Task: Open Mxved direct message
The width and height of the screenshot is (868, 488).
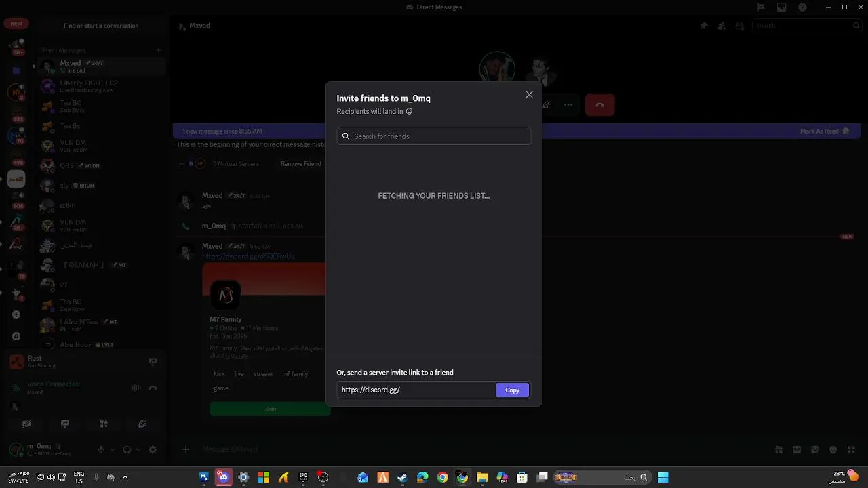Action: (102, 66)
